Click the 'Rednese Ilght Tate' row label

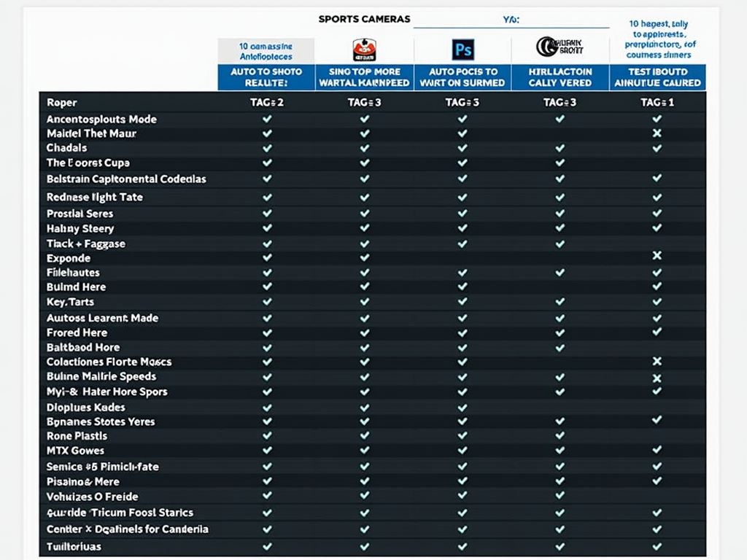(95, 197)
